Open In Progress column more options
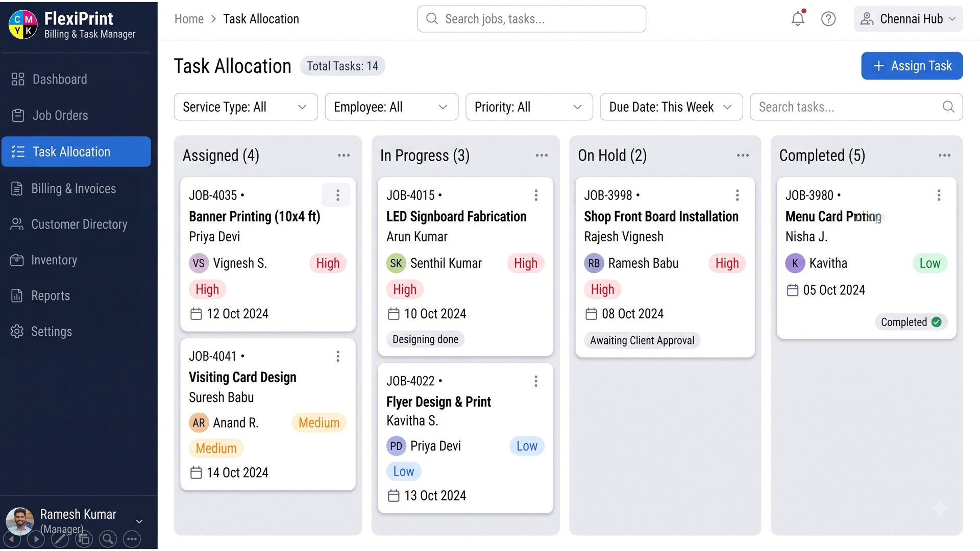 [542, 155]
